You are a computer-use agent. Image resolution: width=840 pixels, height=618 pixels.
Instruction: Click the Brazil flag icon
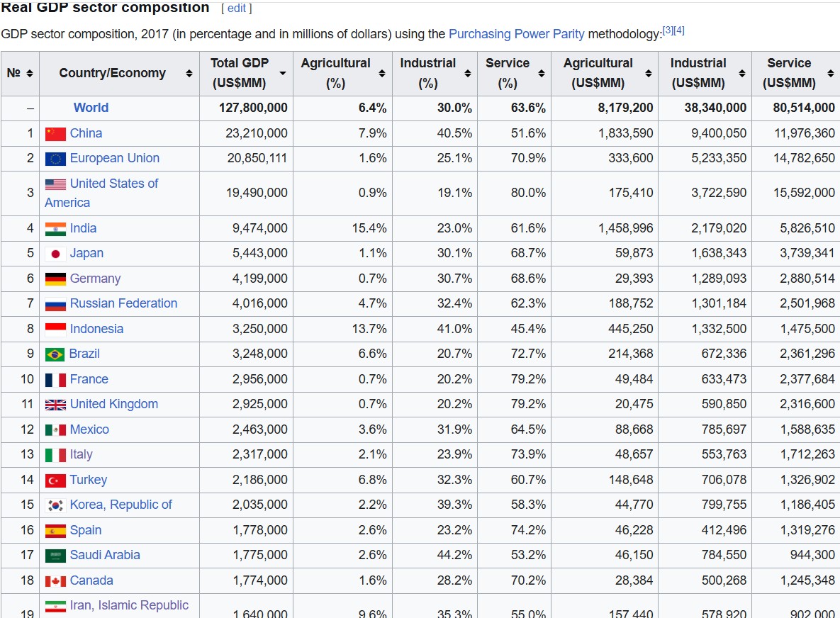[x=55, y=354]
